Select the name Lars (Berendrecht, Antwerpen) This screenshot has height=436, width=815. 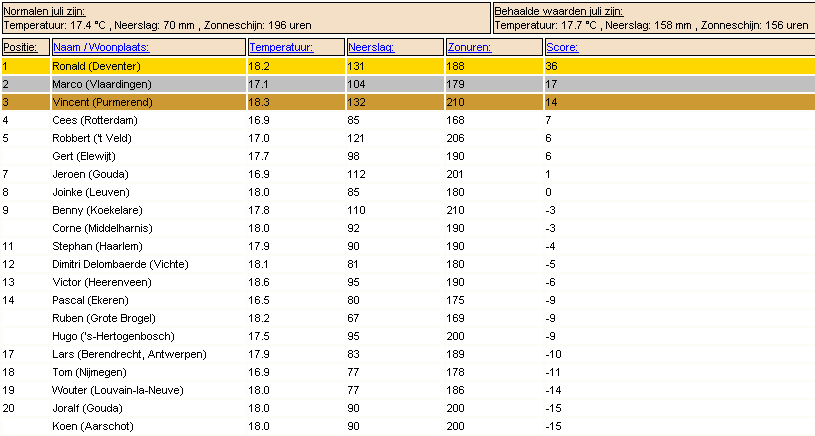pos(129,354)
